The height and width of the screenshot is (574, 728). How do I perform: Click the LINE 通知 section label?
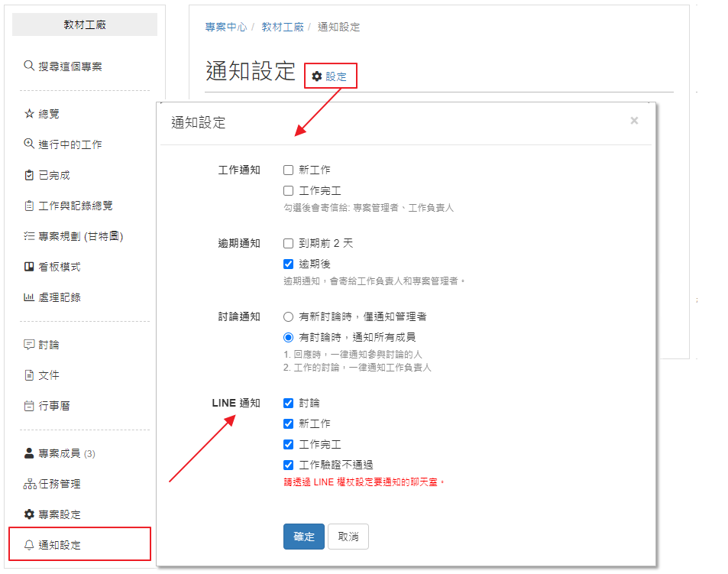(236, 403)
